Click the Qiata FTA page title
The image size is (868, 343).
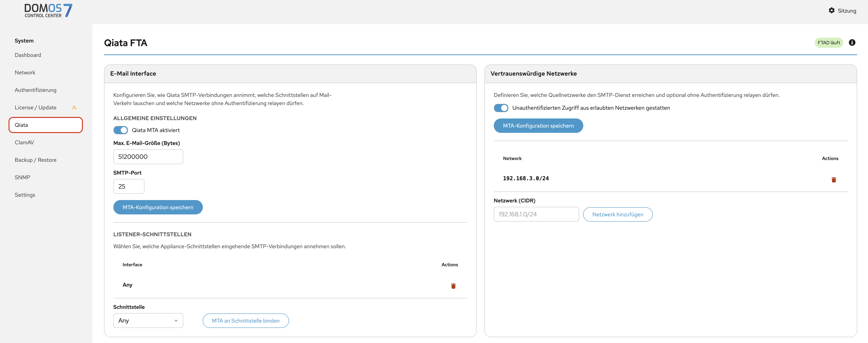coord(126,43)
